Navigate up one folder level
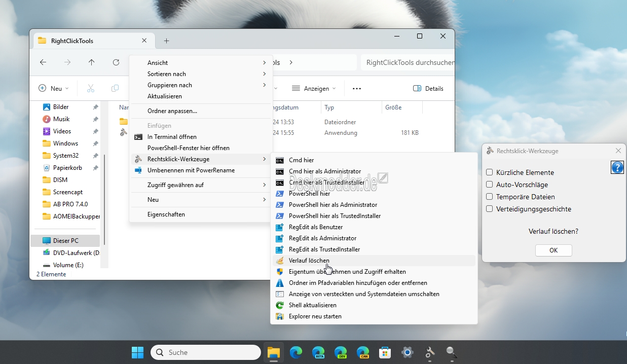 tap(91, 62)
